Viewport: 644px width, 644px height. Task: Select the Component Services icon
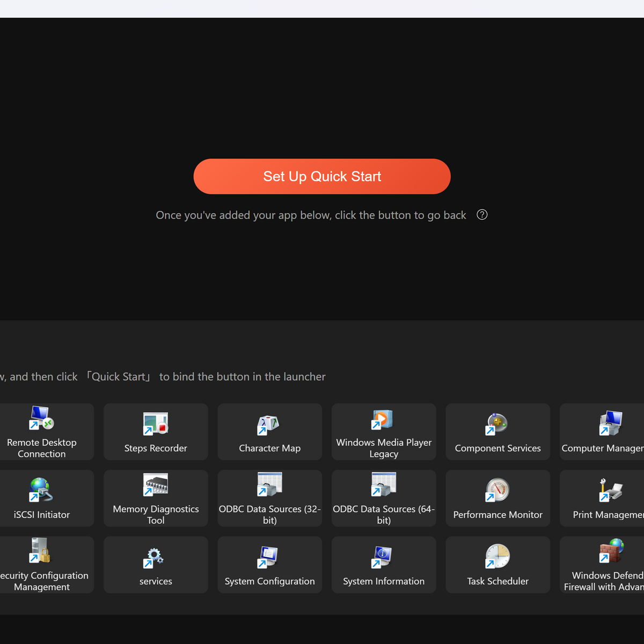[497, 424]
